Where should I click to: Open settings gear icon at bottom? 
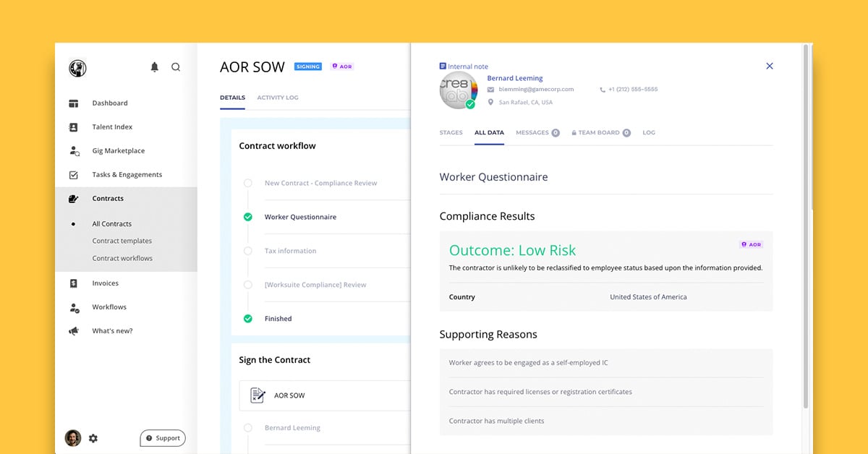(x=93, y=438)
